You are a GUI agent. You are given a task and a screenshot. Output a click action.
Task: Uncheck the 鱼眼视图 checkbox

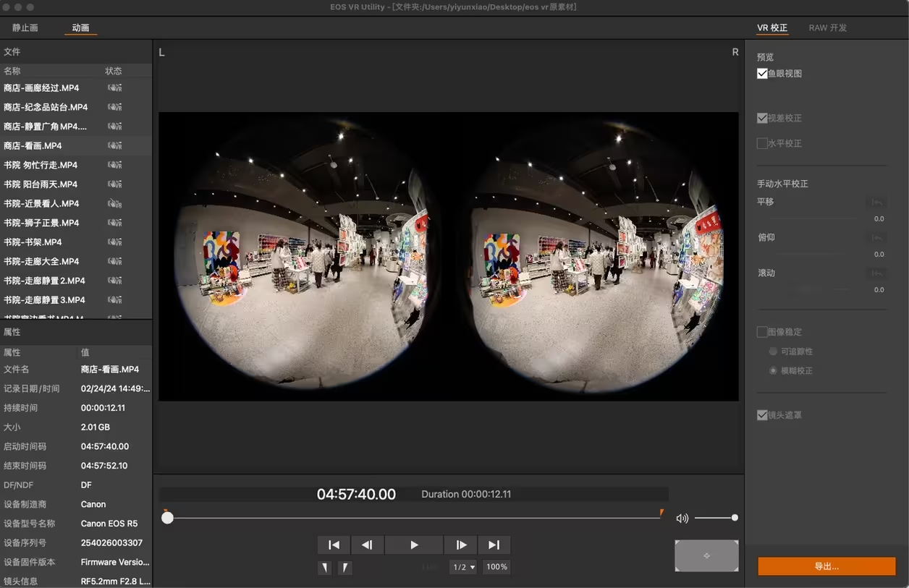[x=762, y=74]
